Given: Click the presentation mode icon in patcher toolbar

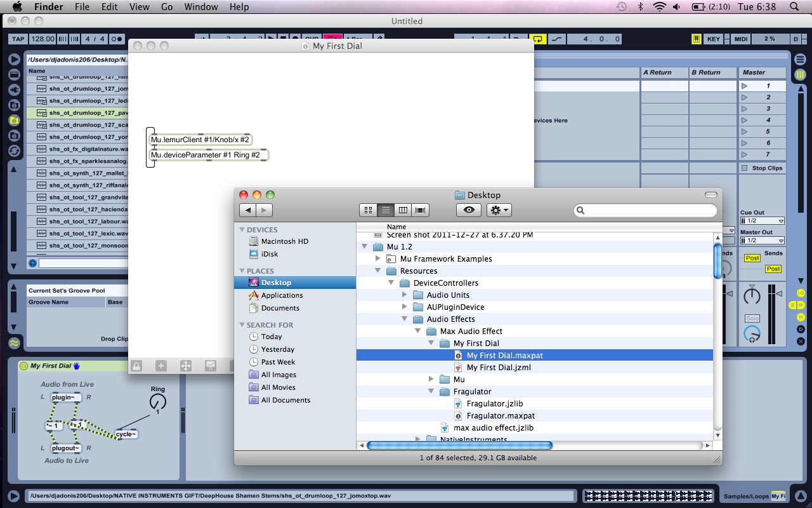Looking at the screenshot, I should (x=211, y=366).
